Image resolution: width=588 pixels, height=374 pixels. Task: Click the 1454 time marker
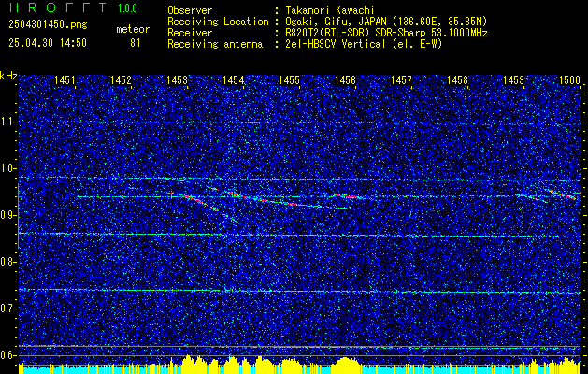coord(233,79)
